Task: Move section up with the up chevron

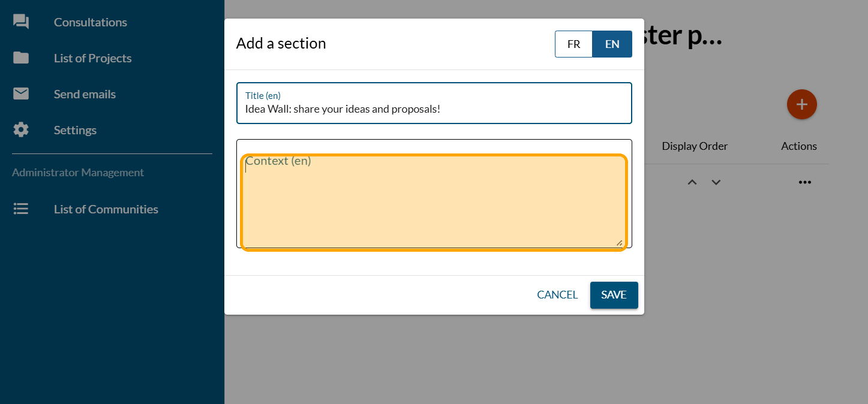Action: [x=692, y=182]
